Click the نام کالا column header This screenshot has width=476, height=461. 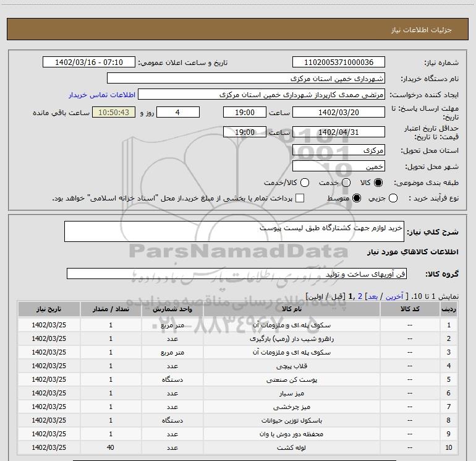pyautogui.click(x=291, y=309)
